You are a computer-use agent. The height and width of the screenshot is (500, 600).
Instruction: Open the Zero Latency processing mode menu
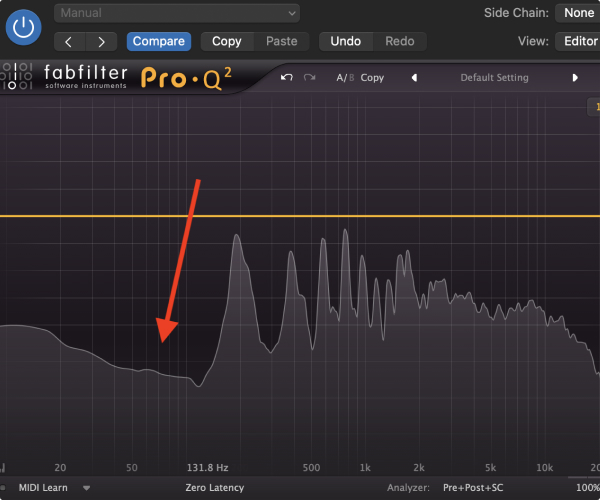click(x=215, y=488)
